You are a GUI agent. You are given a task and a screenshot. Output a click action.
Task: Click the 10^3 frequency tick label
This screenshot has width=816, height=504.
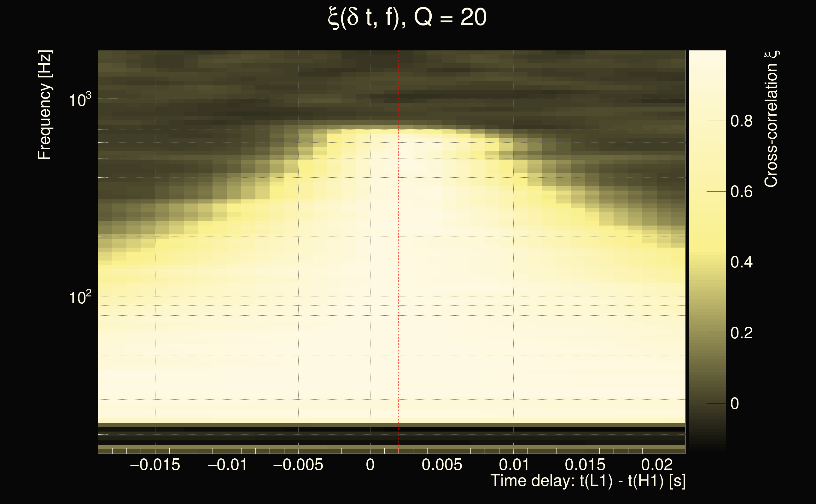click(79, 99)
